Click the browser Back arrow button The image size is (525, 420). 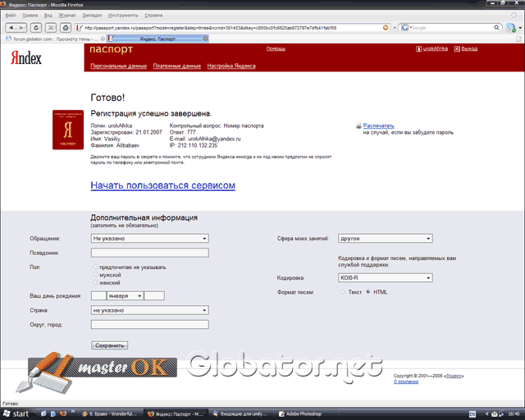[11, 27]
